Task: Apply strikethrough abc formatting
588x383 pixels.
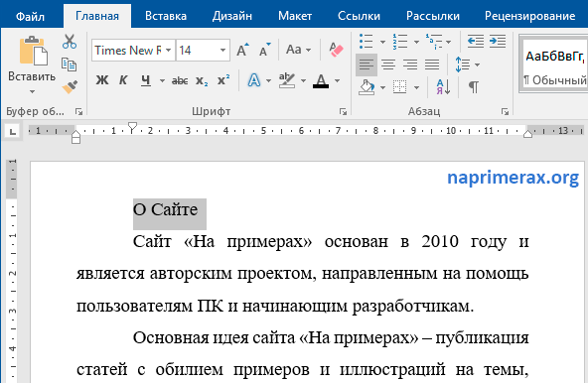Action: click(x=180, y=80)
